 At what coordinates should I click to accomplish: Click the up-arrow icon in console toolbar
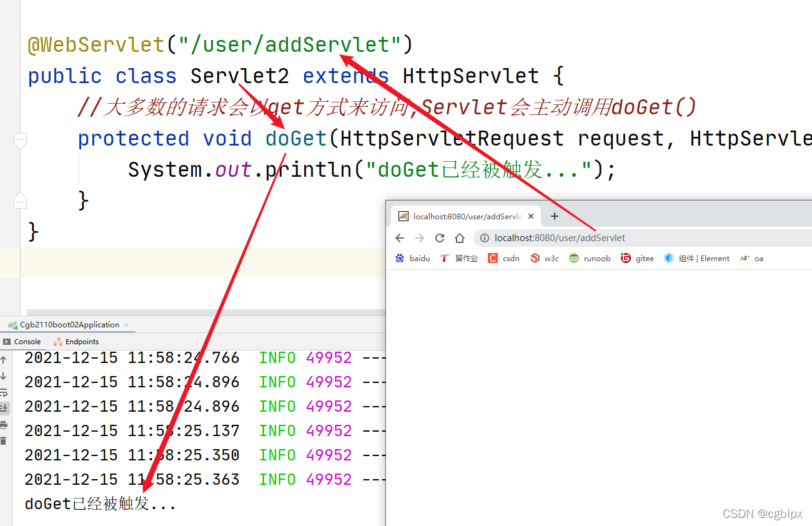pos(4,360)
